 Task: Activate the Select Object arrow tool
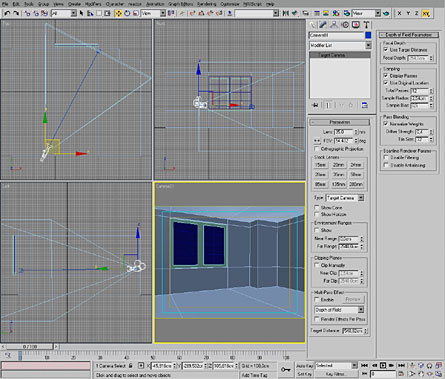click(81, 13)
